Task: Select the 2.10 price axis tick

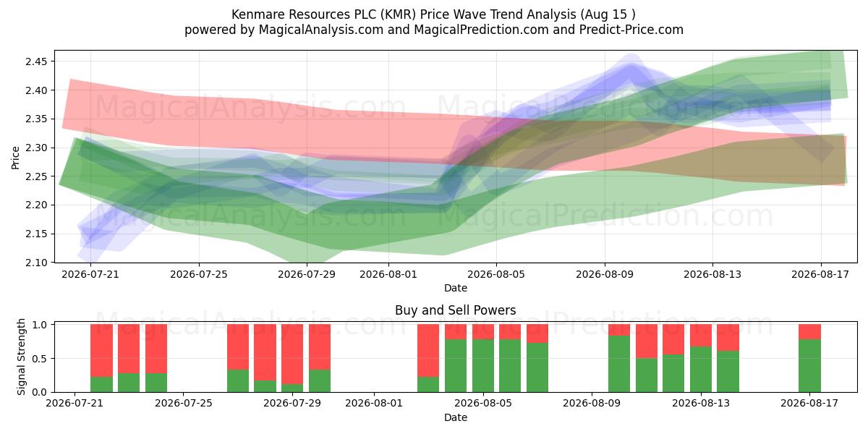Action: [38, 262]
